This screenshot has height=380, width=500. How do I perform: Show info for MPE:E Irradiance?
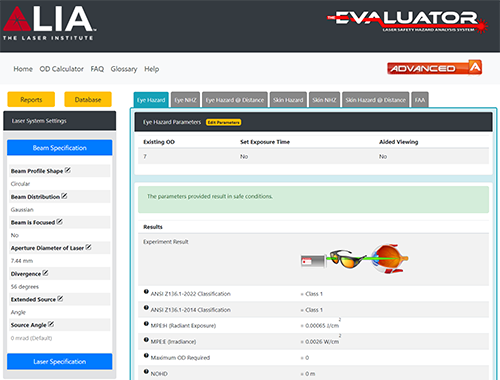pyautogui.click(x=146, y=340)
